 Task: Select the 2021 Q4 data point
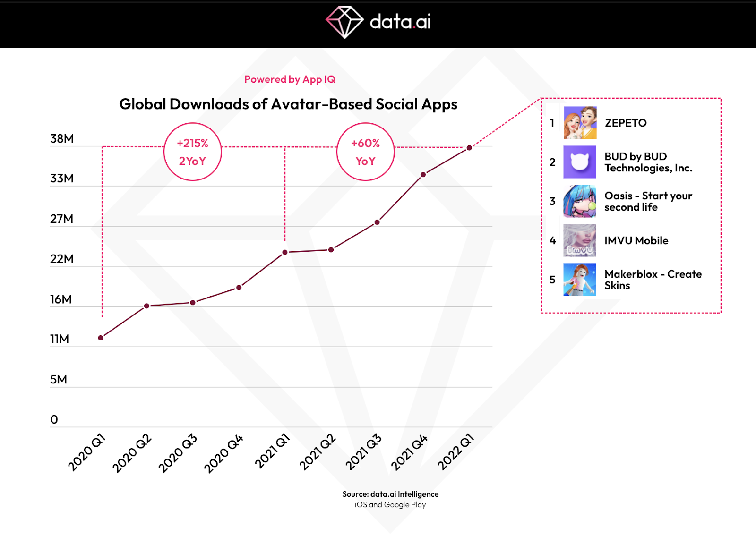point(423,175)
